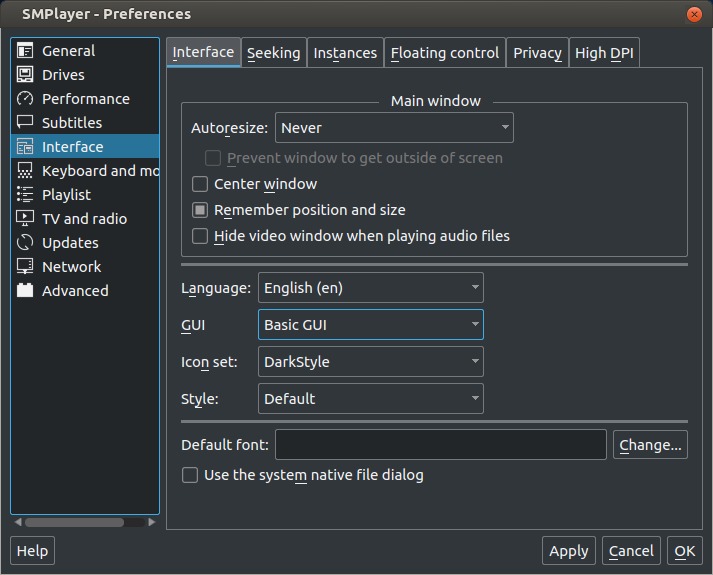Enable Use the system native file dialog
This screenshot has height=575, width=713.
pyautogui.click(x=190, y=475)
